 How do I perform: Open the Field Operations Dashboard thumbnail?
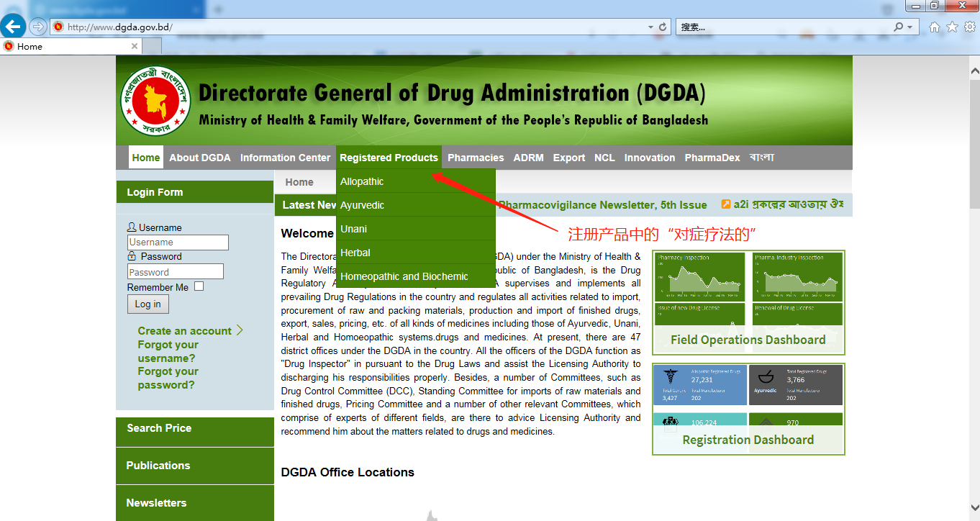tap(748, 302)
